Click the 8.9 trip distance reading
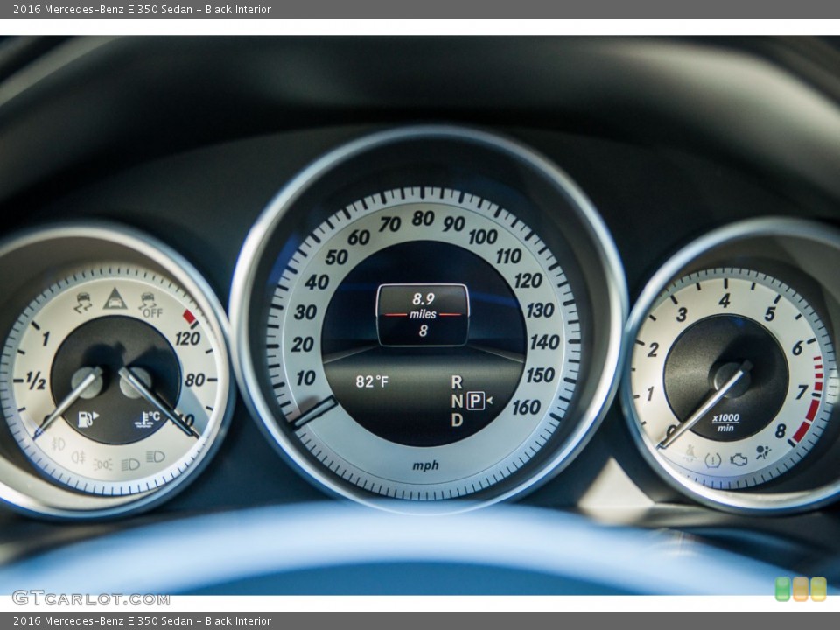840x630 pixels. coord(423,298)
